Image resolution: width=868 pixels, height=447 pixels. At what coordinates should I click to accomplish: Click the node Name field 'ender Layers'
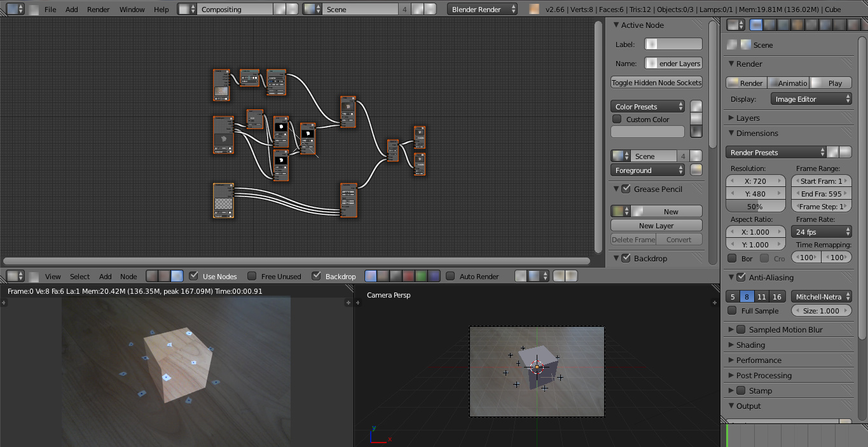673,64
